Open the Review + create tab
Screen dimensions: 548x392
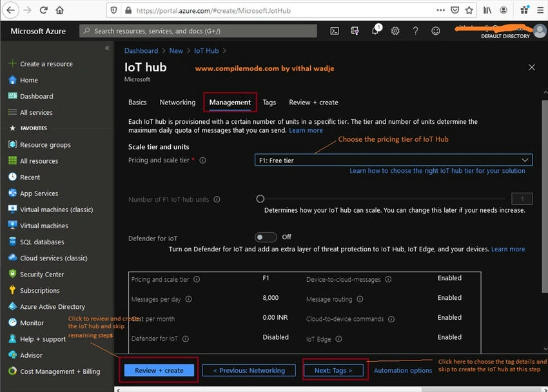(x=313, y=103)
